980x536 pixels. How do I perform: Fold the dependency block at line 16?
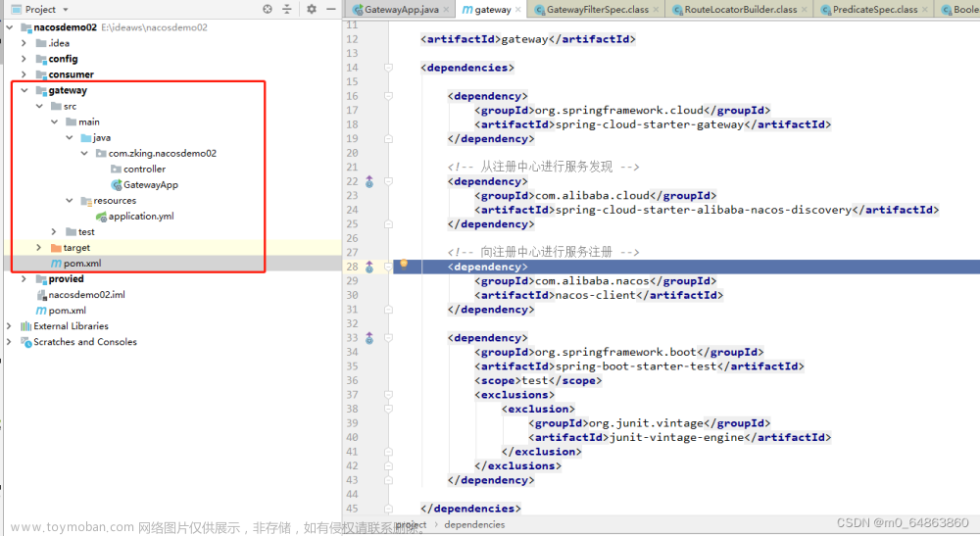388,96
